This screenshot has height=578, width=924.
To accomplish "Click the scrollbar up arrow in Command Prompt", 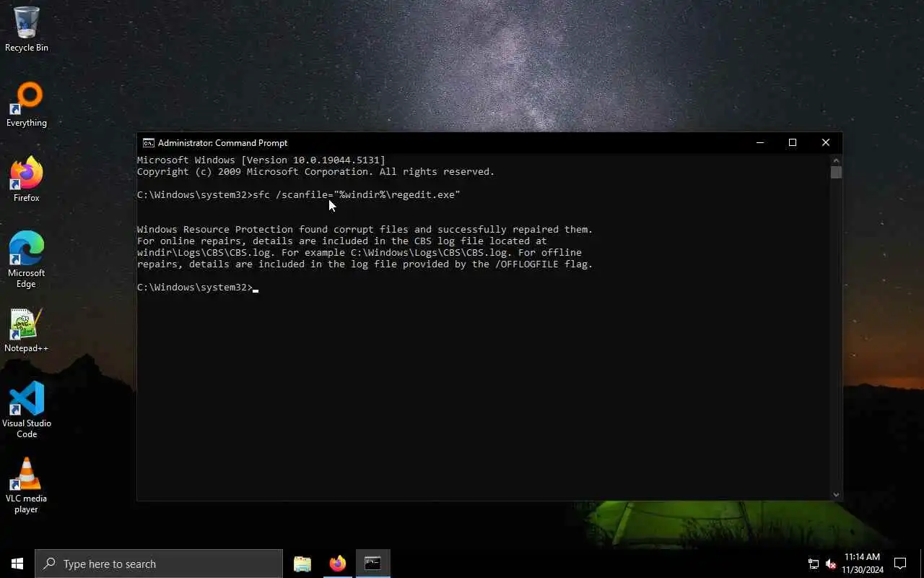I will click(836, 160).
